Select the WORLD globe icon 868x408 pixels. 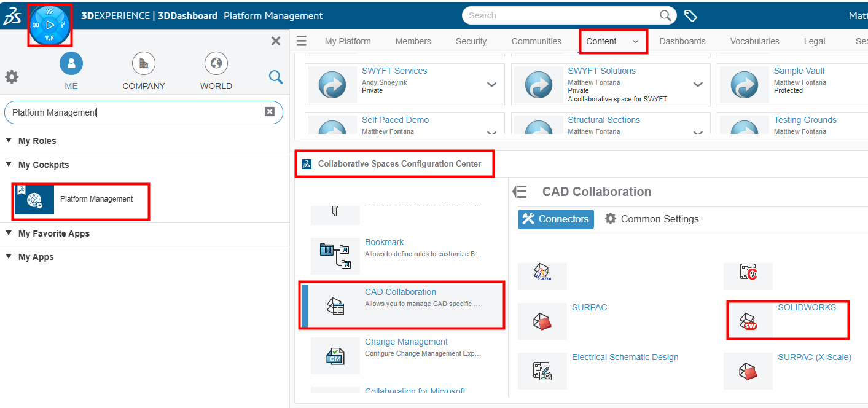pyautogui.click(x=216, y=63)
